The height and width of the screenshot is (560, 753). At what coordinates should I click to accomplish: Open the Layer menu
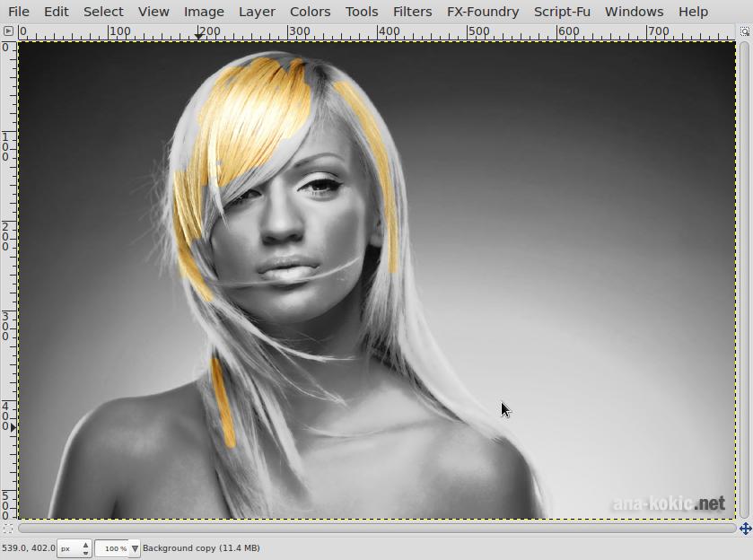pos(257,12)
